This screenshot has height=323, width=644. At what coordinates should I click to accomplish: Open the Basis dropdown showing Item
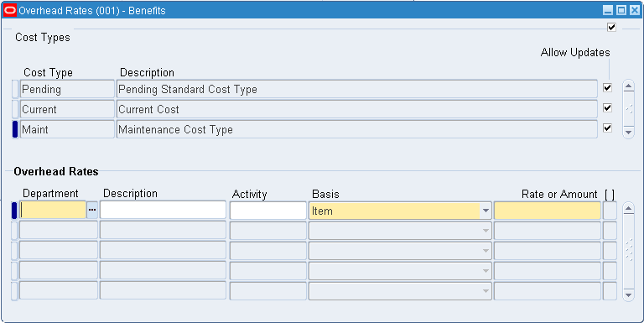[x=486, y=211]
